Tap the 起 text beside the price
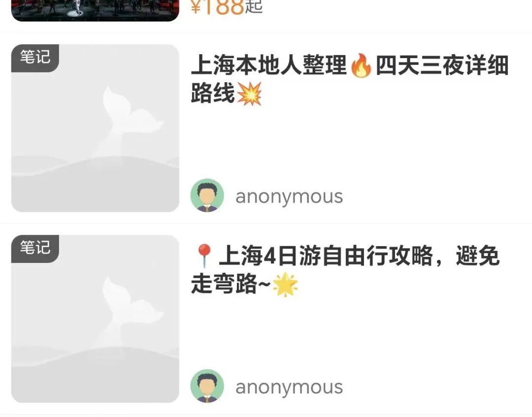This screenshot has height=417, width=532. tap(254, 7)
